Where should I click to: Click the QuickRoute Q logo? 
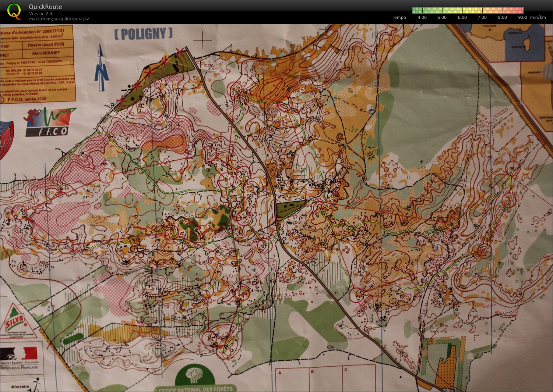click(14, 11)
